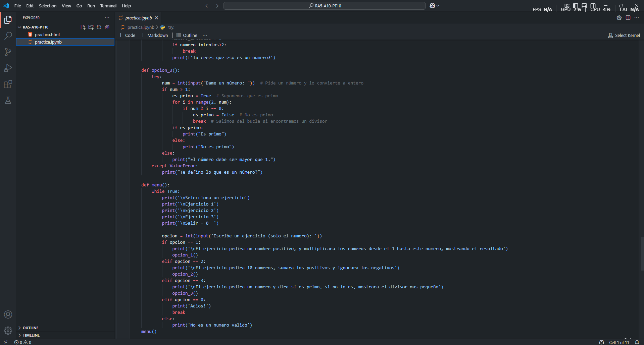
Task: Refresh the Explorer file list
Action: point(99,27)
